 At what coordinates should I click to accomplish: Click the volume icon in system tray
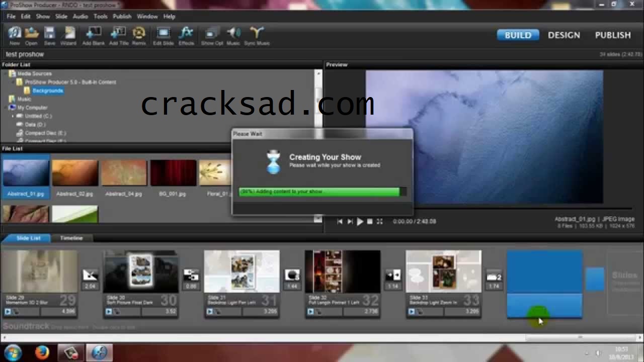click(x=598, y=353)
